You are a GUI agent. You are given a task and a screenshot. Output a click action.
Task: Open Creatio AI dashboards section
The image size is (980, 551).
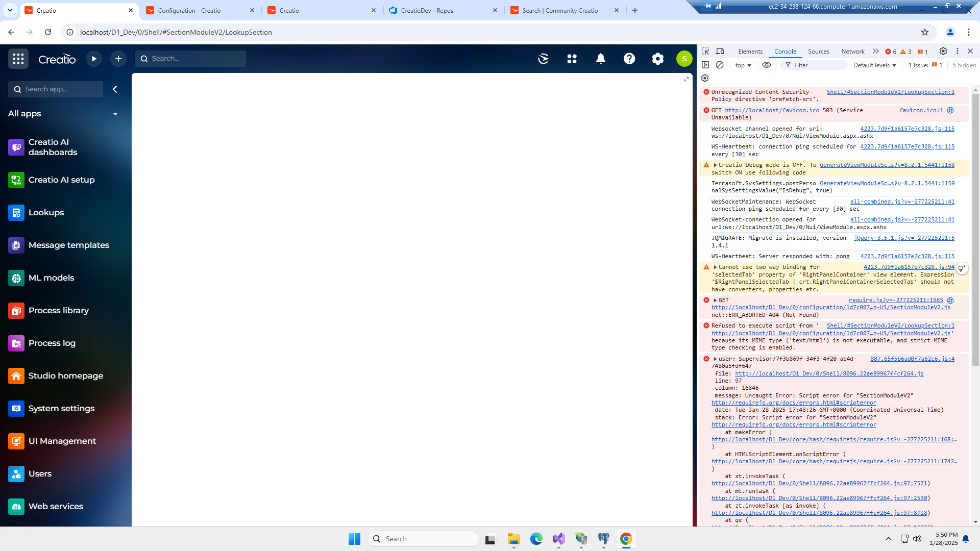click(65, 147)
